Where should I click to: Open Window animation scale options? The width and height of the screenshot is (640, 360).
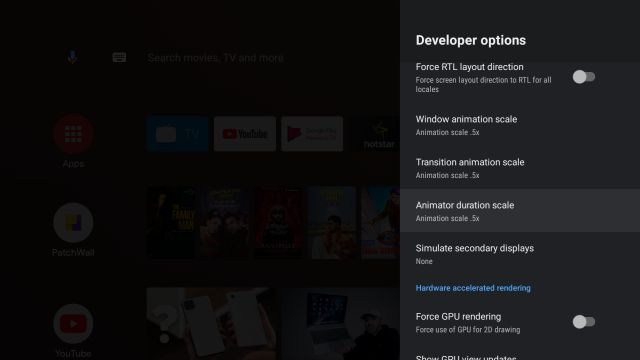pyautogui.click(x=520, y=125)
